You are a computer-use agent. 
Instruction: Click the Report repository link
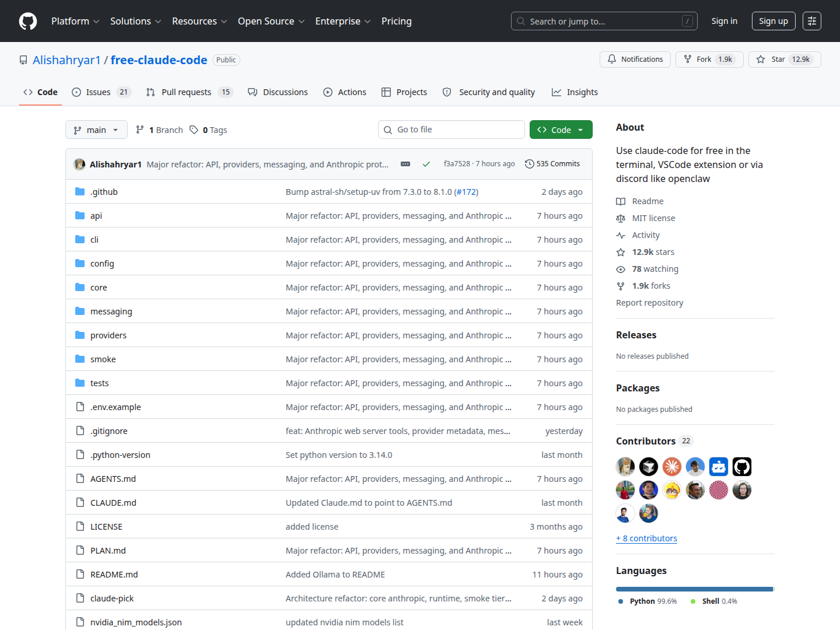(x=649, y=303)
